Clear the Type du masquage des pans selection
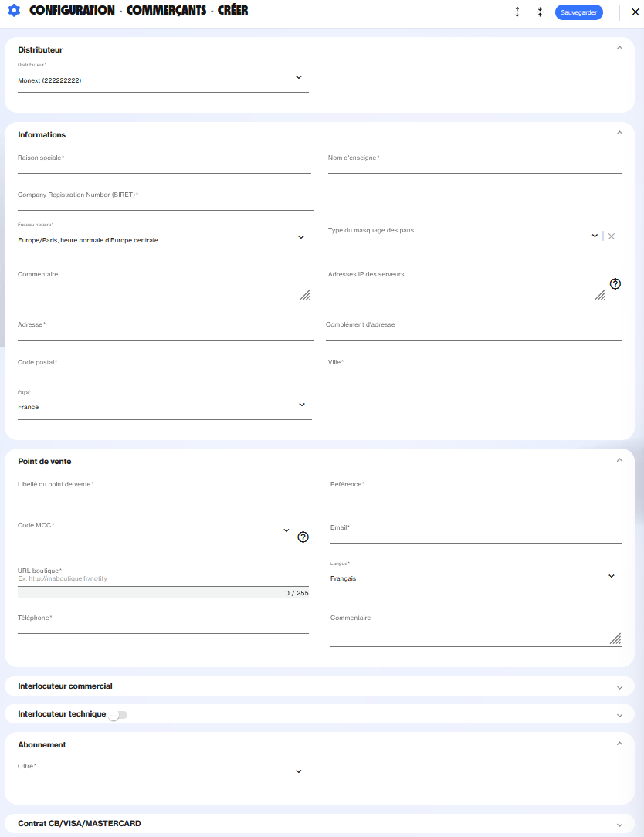 [x=612, y=236]
